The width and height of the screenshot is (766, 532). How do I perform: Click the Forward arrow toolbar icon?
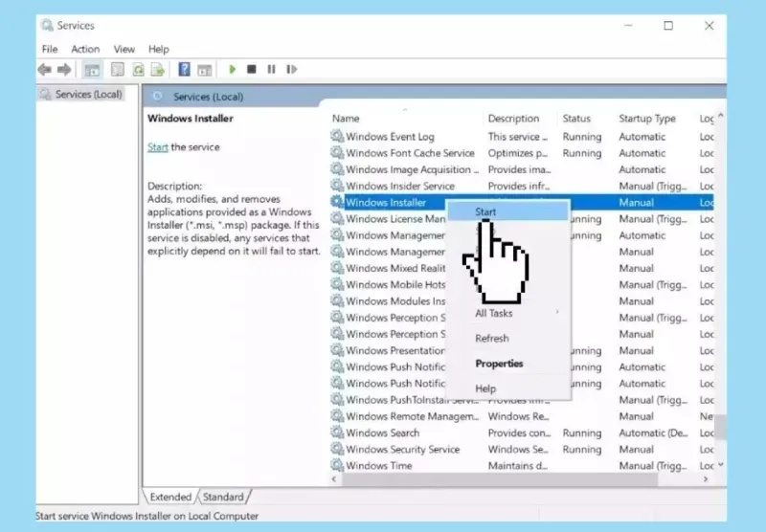tap(64, 70)
